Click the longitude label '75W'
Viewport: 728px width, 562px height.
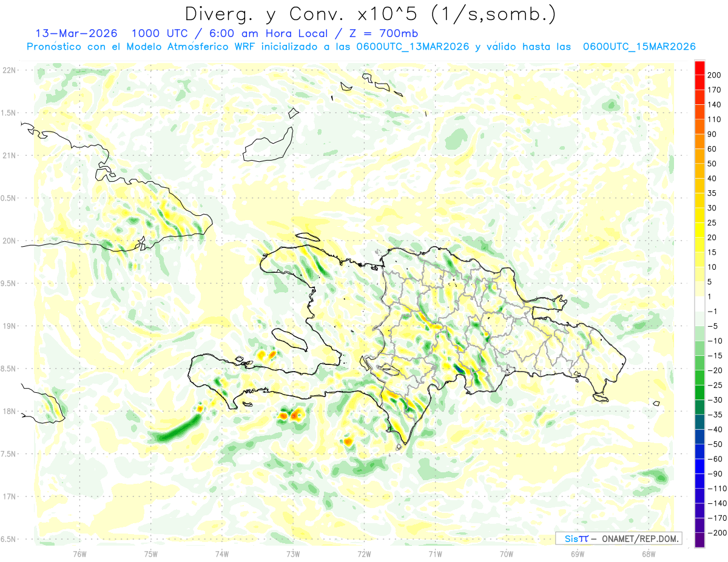click(x=150, y=554)
